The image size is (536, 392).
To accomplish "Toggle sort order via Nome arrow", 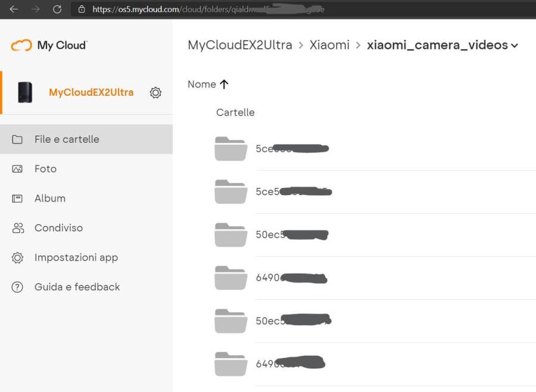I will click(x=224, y=84).
